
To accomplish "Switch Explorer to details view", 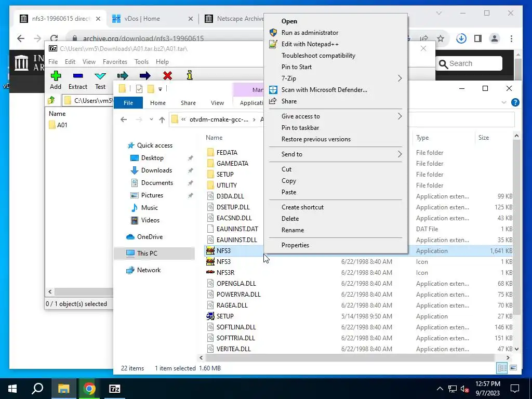I will pos(502,368).
